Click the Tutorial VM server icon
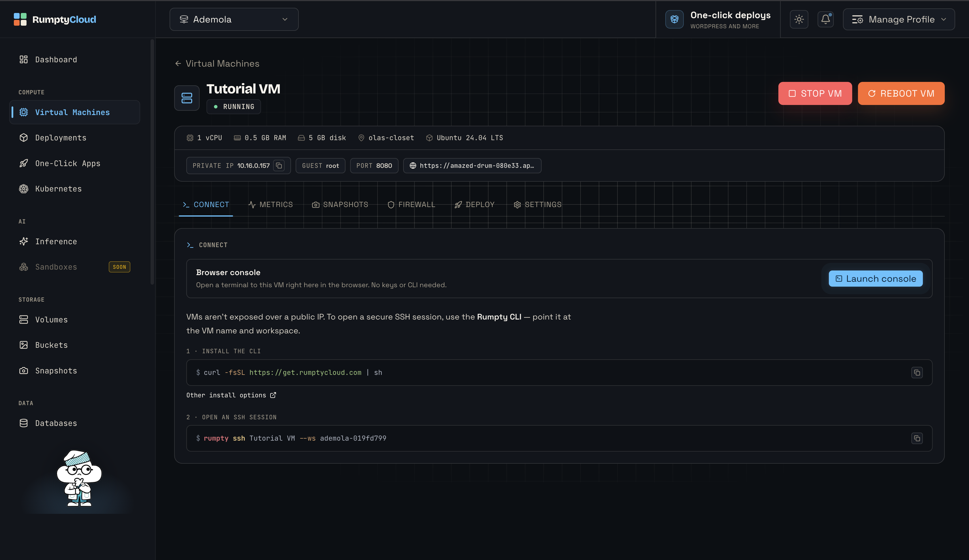 click(x=187, y=98)
